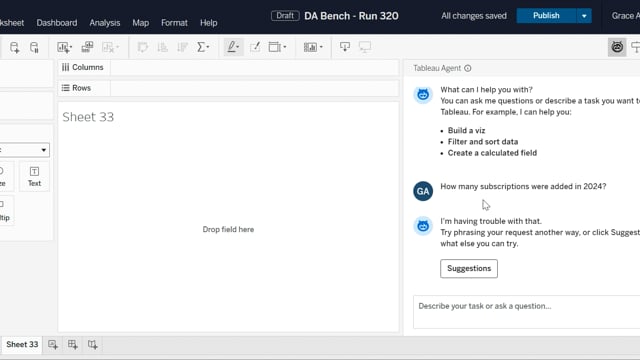Viewport: 640px width, 360px height.
Task: Click the 'I'm having trouble with that.' text
Action: (x=491, y=221)
